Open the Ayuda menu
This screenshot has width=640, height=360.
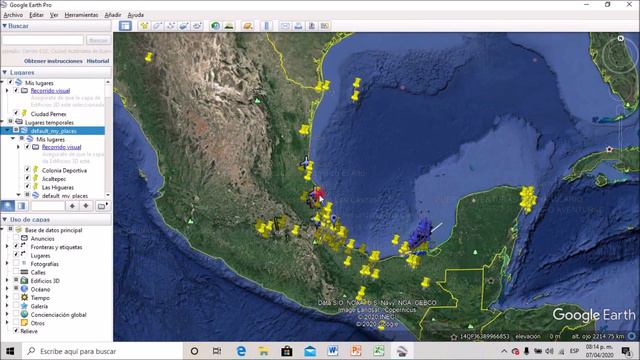click(136, 15)
